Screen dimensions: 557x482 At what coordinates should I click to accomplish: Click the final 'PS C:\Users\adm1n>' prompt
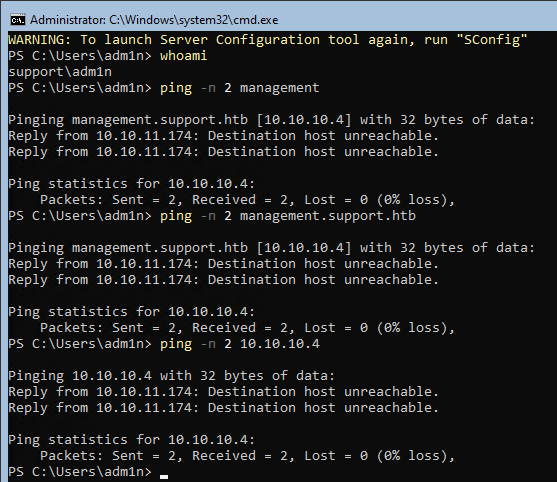80,472
